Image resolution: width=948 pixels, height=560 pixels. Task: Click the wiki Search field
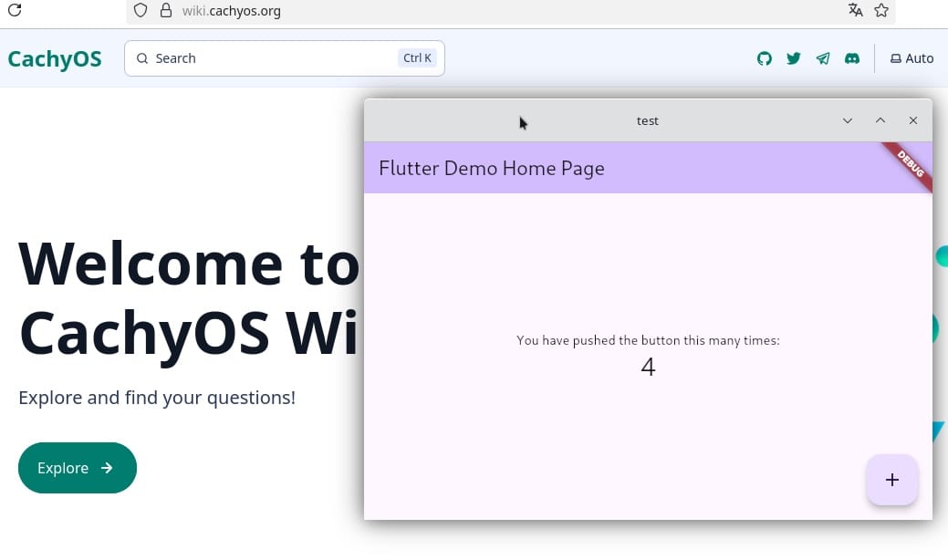284,58
